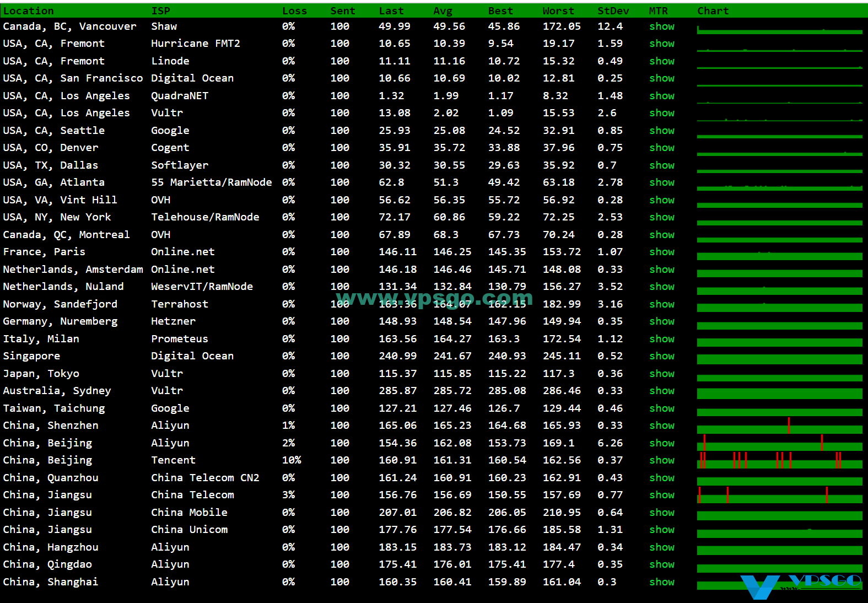The width and height of the screenshot is (868, 603).
Task: Open 'show' link for QuadraNET row
Action: (x=662, y=96)
